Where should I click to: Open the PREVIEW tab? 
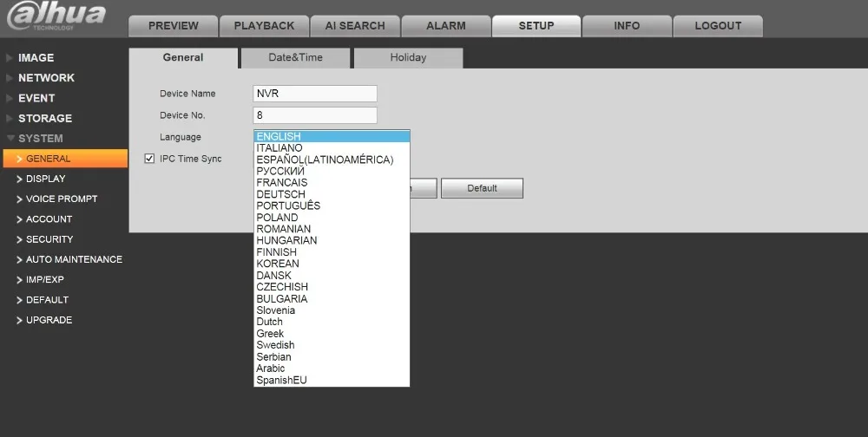[x=174, y=26]
